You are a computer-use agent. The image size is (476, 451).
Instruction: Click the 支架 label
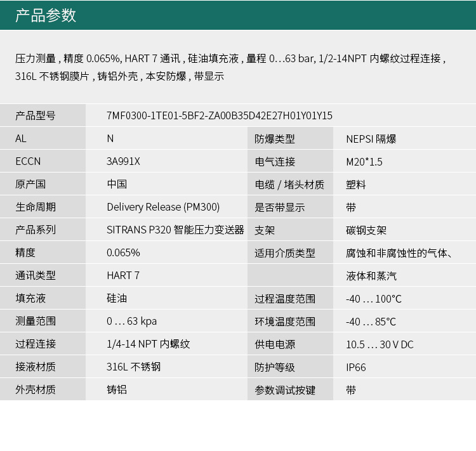pos(265,230)
